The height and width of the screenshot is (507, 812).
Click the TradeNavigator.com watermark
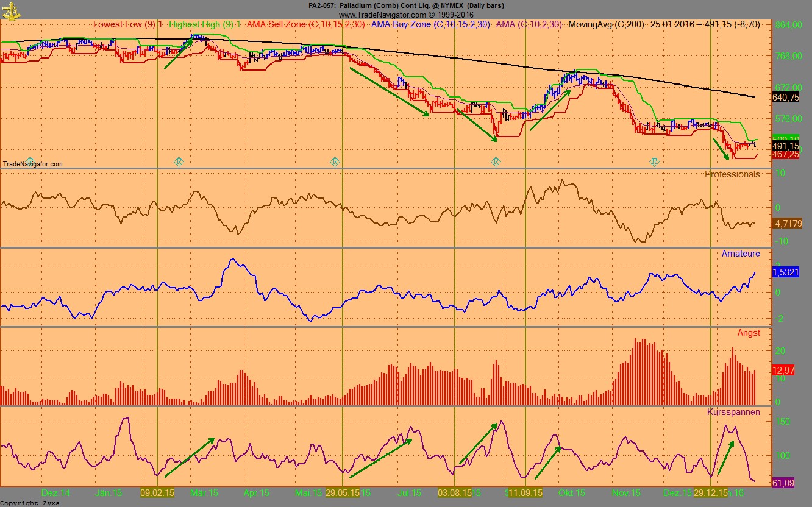tap(33, 163)
